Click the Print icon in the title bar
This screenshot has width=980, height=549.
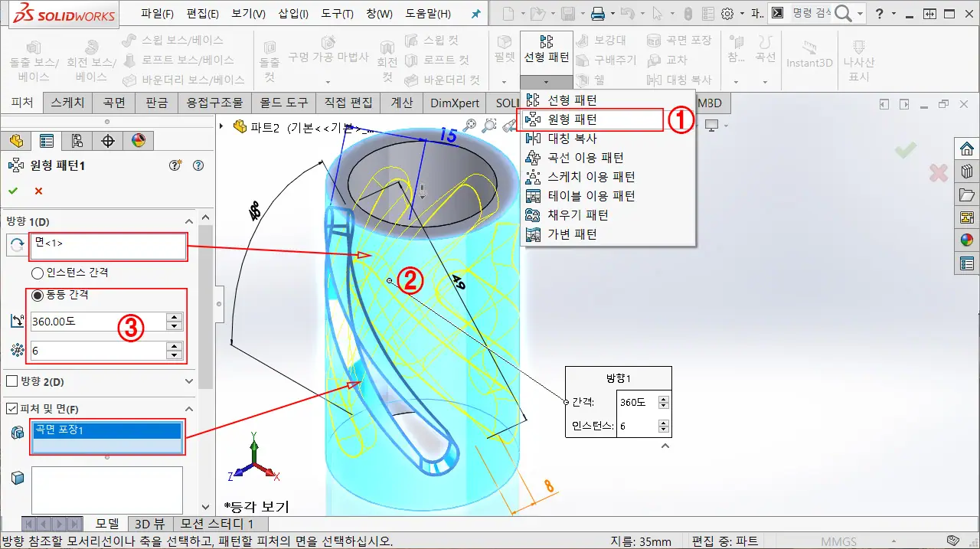tap(598, 14)
